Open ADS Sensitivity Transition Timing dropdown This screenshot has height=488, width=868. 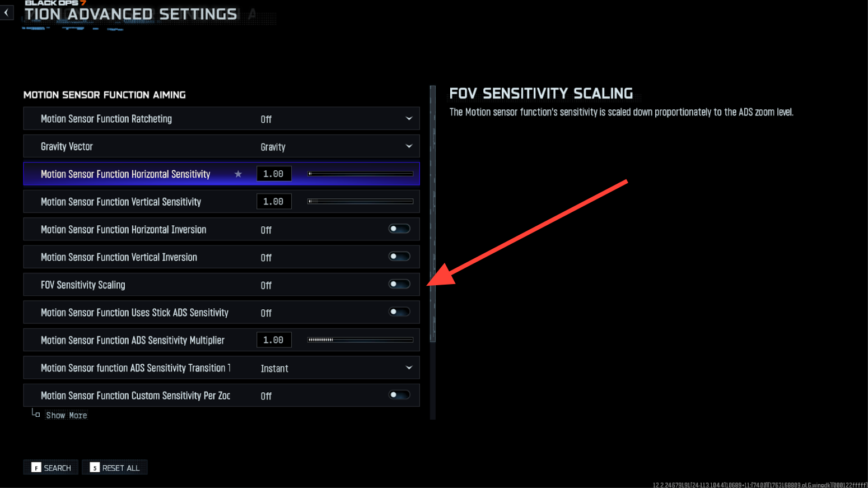(409, 368)
